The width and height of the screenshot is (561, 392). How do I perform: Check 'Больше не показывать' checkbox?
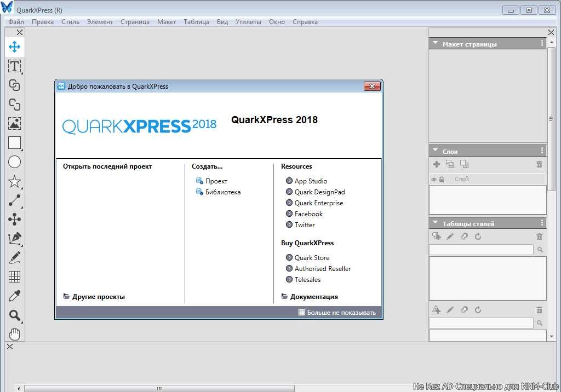pos(301,312)
